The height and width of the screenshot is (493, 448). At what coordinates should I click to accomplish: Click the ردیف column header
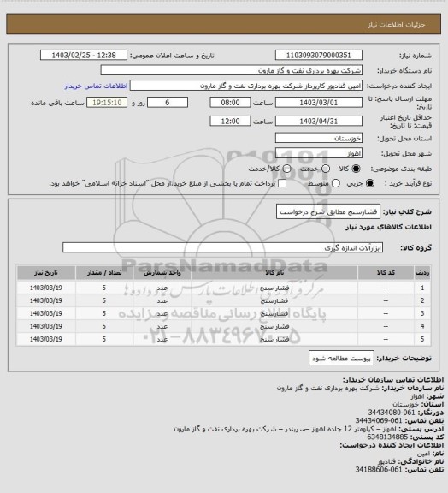422,273
